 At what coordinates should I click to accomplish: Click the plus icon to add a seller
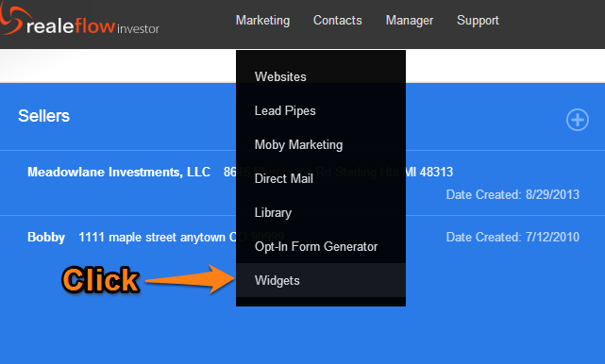point(578,120)
